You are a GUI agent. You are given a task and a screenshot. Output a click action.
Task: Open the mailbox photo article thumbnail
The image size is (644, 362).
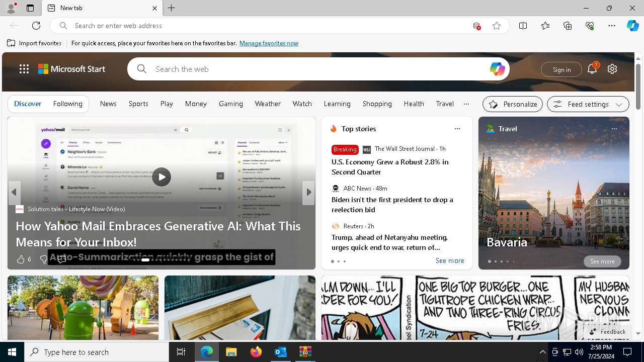tap(240, 308)
